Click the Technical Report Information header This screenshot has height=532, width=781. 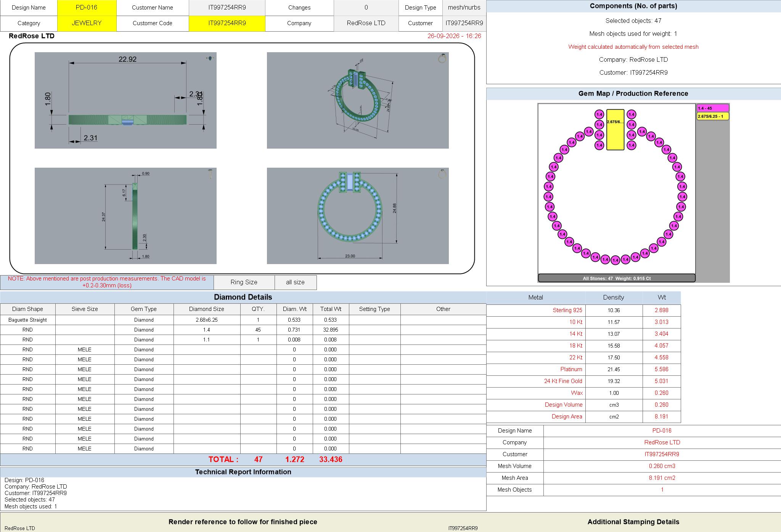click(243, 472)
